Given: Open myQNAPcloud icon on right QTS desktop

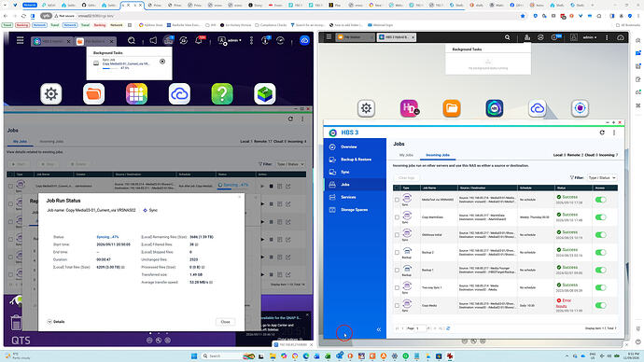Looking at the screenshot, I should (x=538, y=108).
